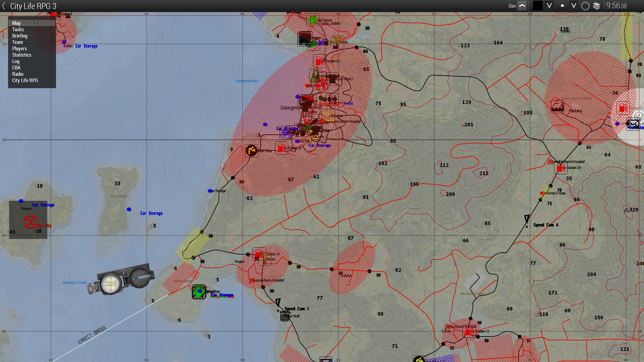Select the Map menu entry
This screenshot has height=362, width=644.
point(32,23)
